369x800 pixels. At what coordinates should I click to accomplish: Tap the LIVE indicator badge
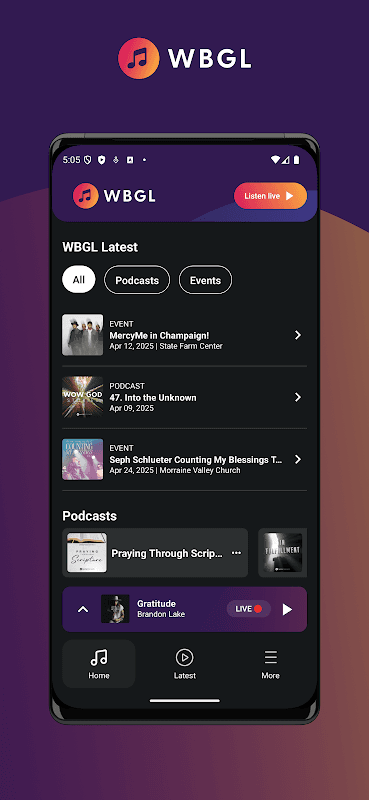pos(249,609)
